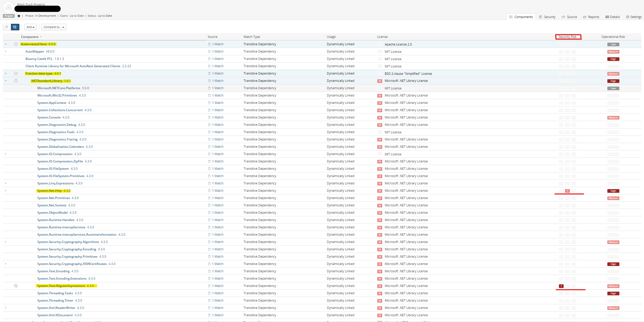Click the Usage column header
The width and height of the screenshot is (644, 322).
click(x=331, y=37)
